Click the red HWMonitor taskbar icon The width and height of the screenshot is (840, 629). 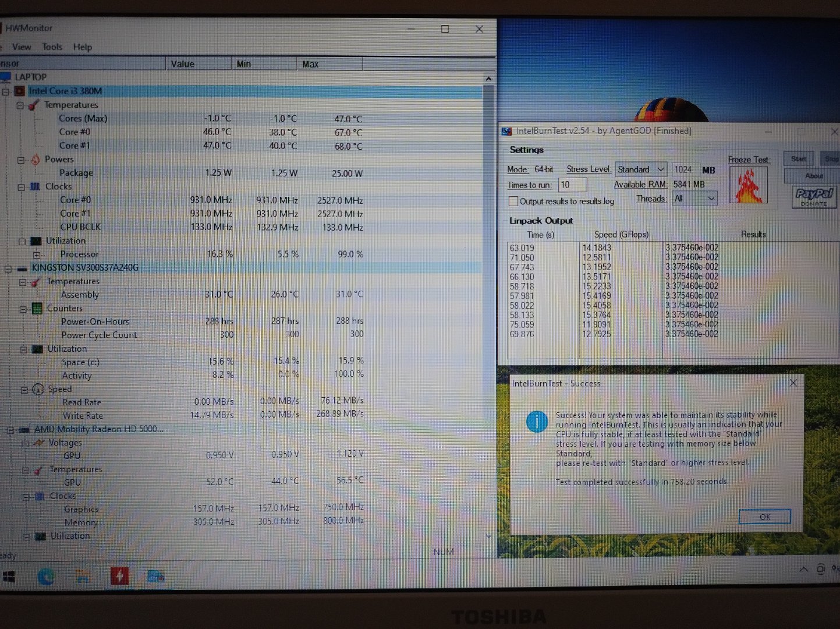point(119,577)
